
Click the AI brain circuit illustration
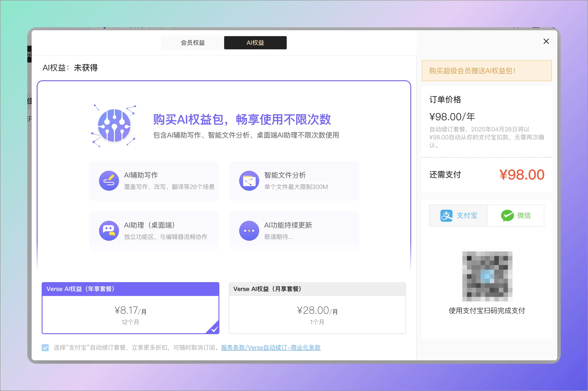(x=114, y=126)
